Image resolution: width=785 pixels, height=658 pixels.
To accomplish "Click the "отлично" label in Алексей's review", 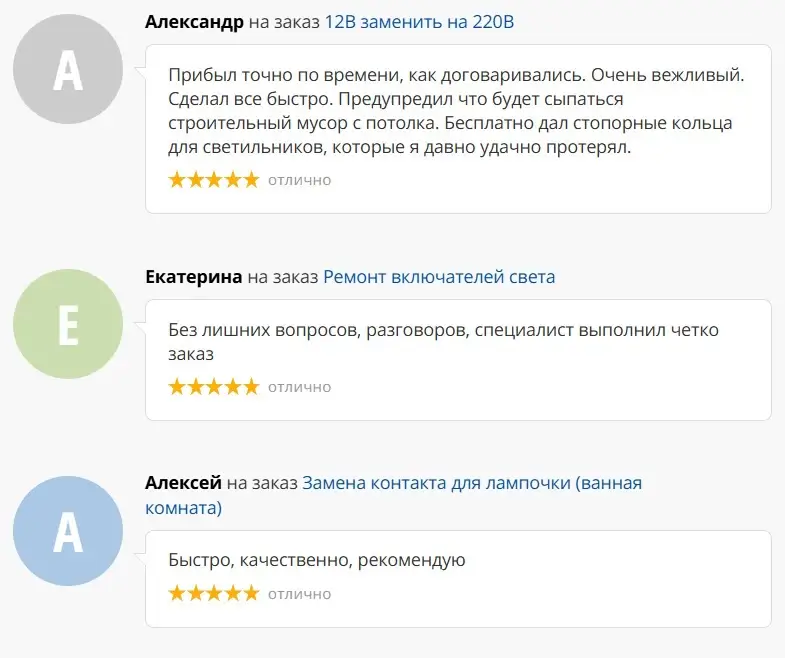I will point(299,594).
